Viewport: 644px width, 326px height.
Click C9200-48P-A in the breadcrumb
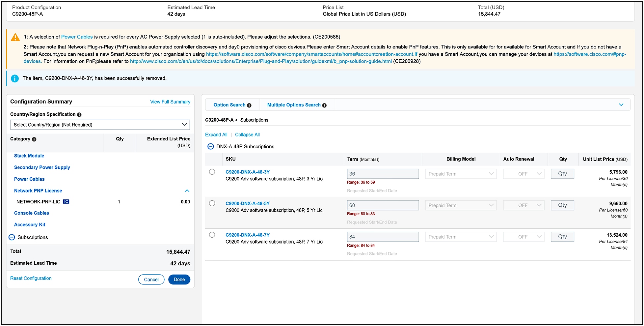click(219, 120)
